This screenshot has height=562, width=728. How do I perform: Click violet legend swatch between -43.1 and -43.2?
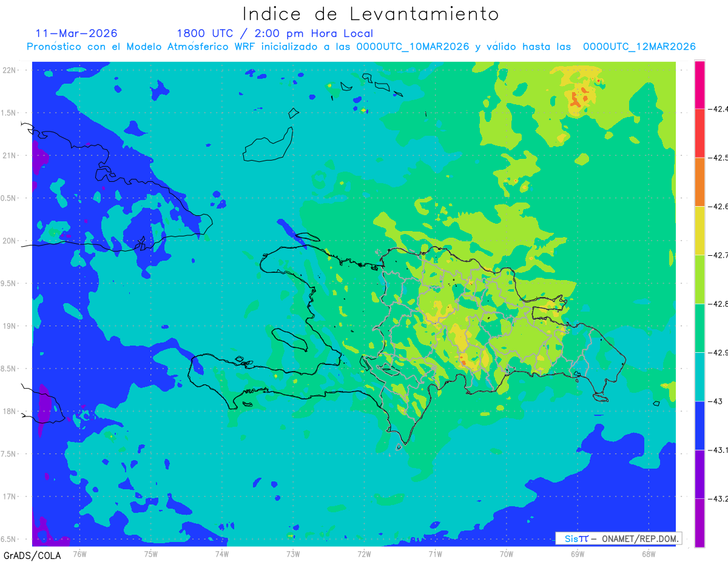(699, 474)
